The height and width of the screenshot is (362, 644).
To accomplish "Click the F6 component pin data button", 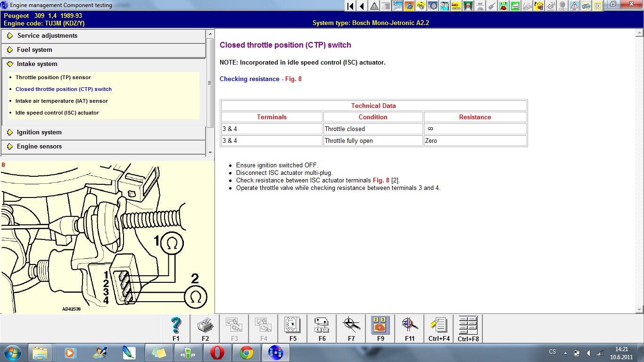I will 322,328.
